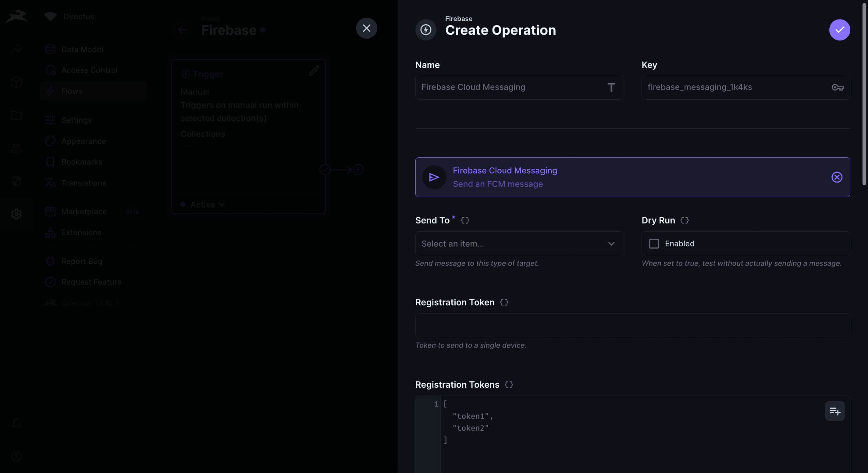Click the braces icon beside Registration Tokens

pos(508,385)
